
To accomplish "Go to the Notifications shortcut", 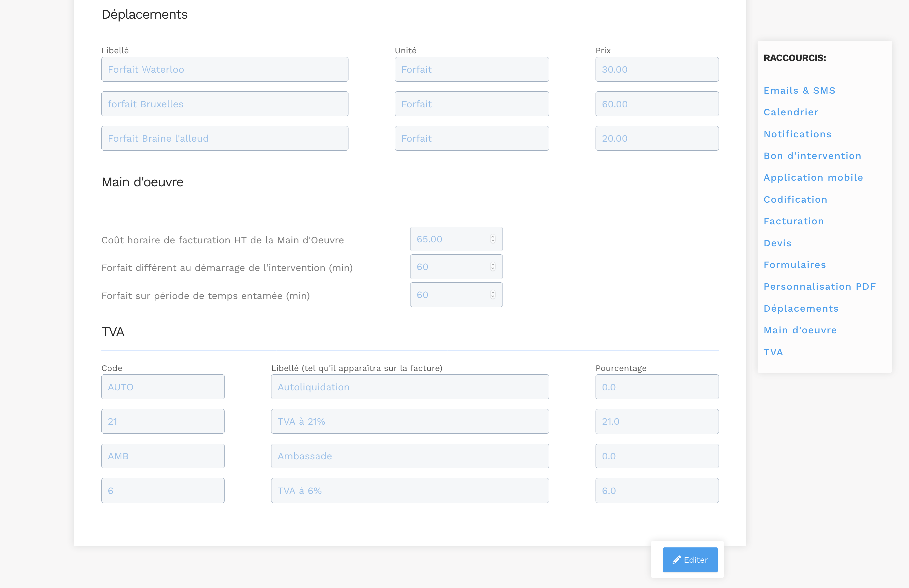I will click(x=797, y=134).
